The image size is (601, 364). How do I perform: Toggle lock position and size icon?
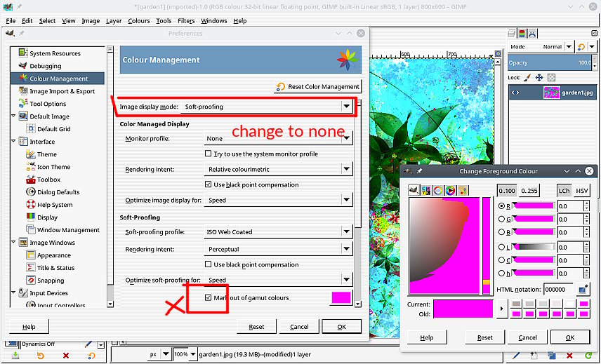click(x=539, y=77)
